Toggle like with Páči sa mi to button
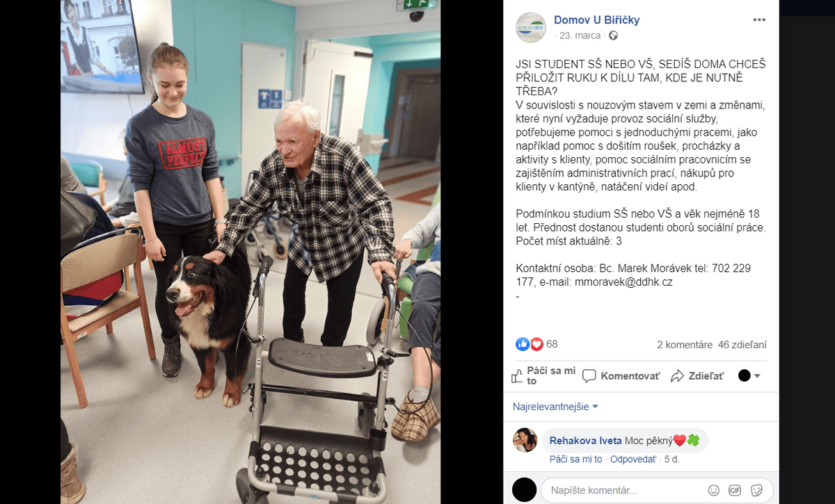This screenshot has width=835, height=504. [x=543, y=376]
